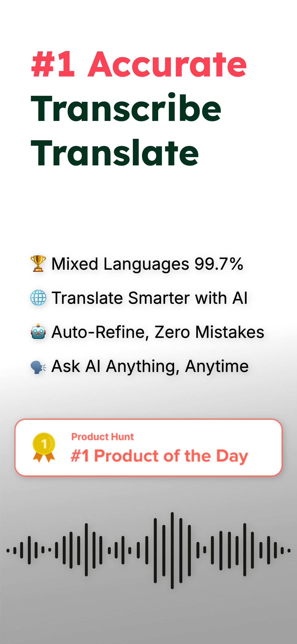Image resolution: width=297 pixels, height=644 pixels.
Task: Click the blue globe icon
Action: pyautogui.click(x=38, y=298)
